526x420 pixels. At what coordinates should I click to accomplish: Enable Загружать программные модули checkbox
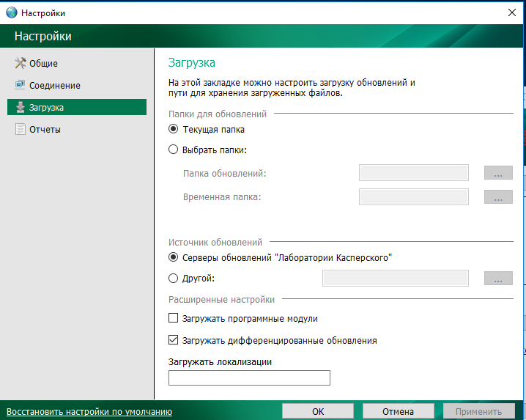(173, 318)
